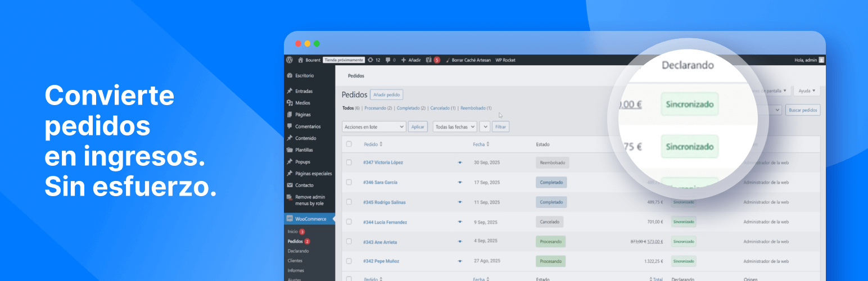Image resolution: width=868 pixels, height=281 pixels.
Task: Open WooCommerce Inicio submenu
Action: 292,232
